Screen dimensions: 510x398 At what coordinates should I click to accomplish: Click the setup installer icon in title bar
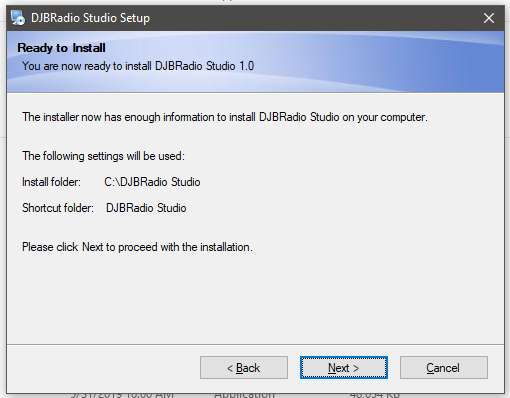pyautogui.click(x=18, y=18)
